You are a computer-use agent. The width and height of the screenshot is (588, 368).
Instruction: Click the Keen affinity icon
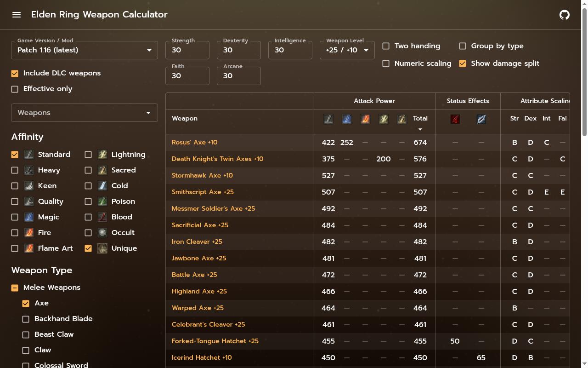pos(29,186)
